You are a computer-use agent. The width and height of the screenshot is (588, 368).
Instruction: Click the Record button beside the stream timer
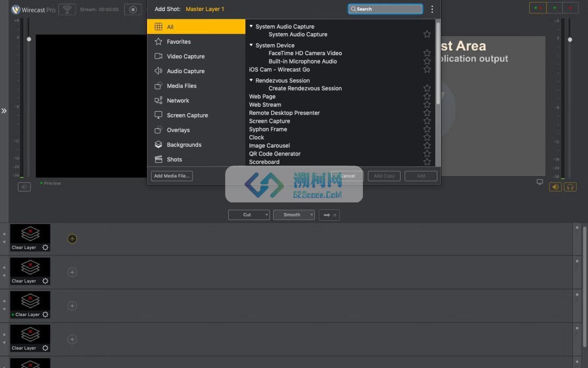click(133, 9)
